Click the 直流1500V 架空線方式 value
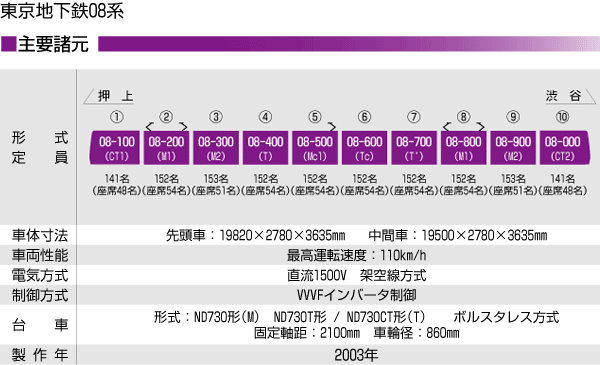This screenshot has height=365, width=600. click(357, 275)
